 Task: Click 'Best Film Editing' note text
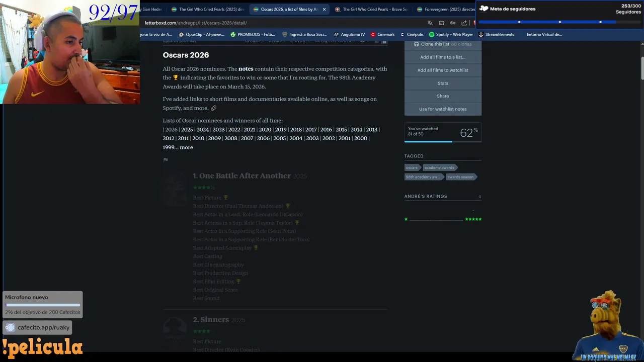click(214, 282)
